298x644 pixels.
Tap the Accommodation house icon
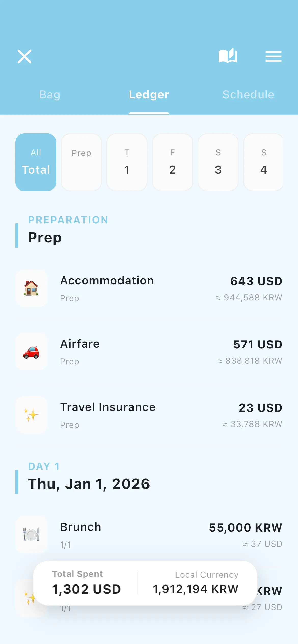pos(31,288)
